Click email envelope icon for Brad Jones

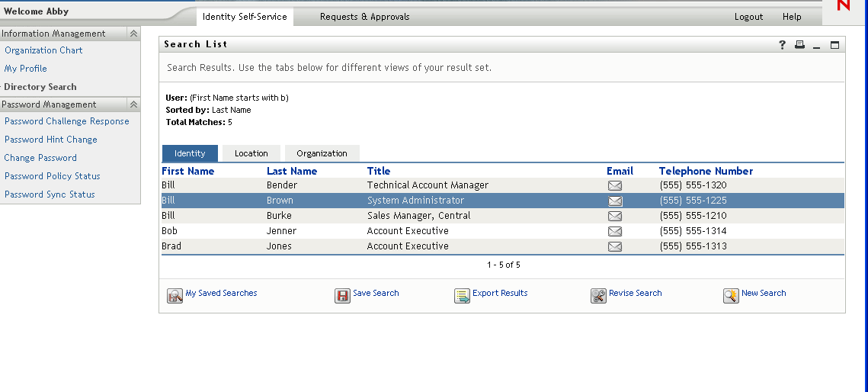click(x=615, y=246)
